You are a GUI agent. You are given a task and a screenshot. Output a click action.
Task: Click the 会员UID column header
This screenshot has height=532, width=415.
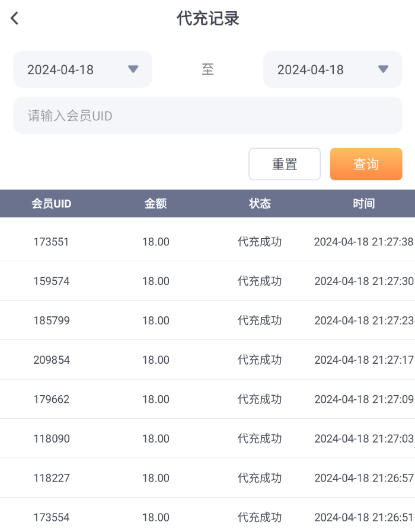pyautogui.click(x=52, y=204)
